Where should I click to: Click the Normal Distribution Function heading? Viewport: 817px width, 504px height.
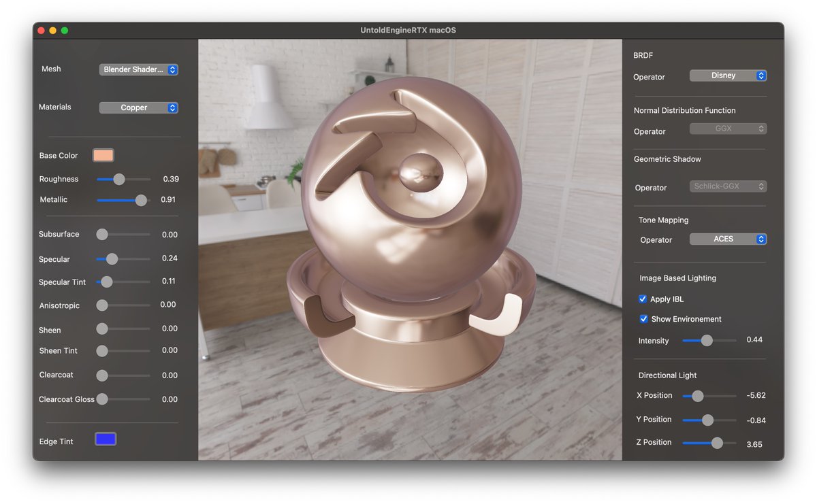tap(684, 110)
